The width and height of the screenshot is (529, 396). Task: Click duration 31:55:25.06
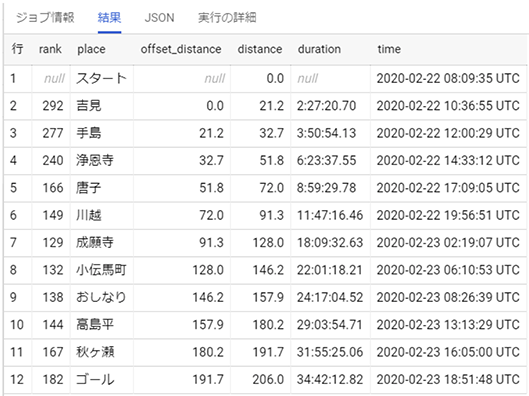(330, 352)
